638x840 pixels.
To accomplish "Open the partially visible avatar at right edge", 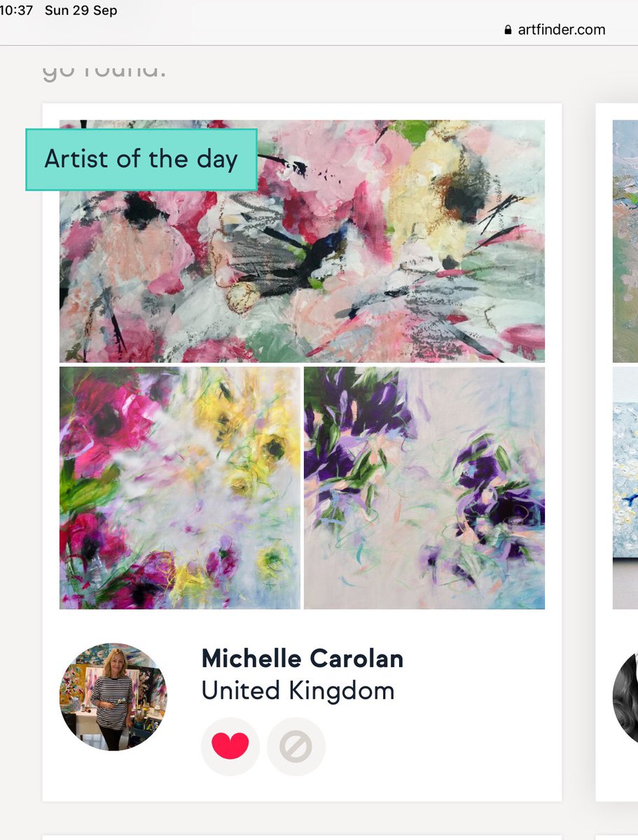I will pos(625,697).
